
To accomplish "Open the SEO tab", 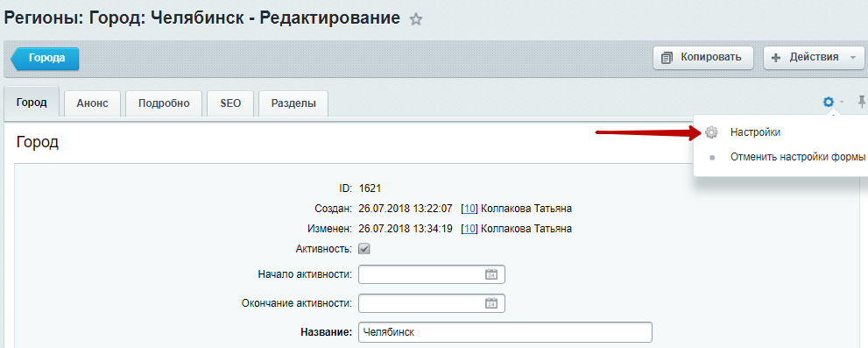I will pos(230,103).
